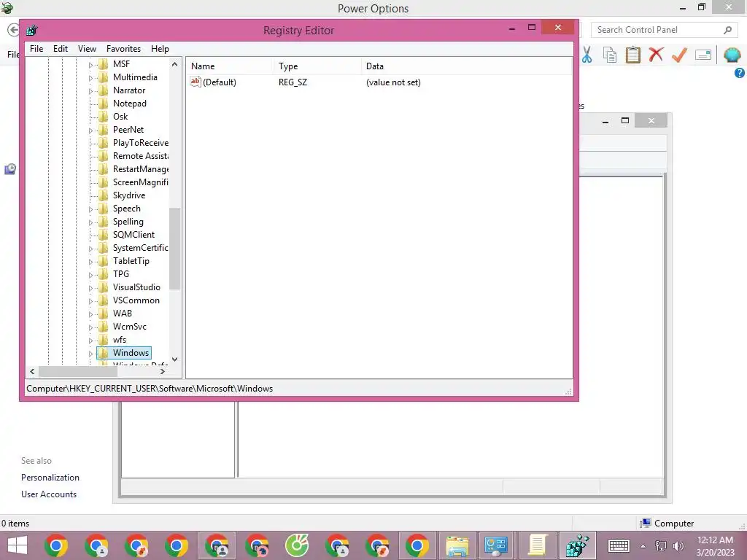Select the SQMClient registry key
Viewport: 747px width, 560px height.
[x=133, y=235]
